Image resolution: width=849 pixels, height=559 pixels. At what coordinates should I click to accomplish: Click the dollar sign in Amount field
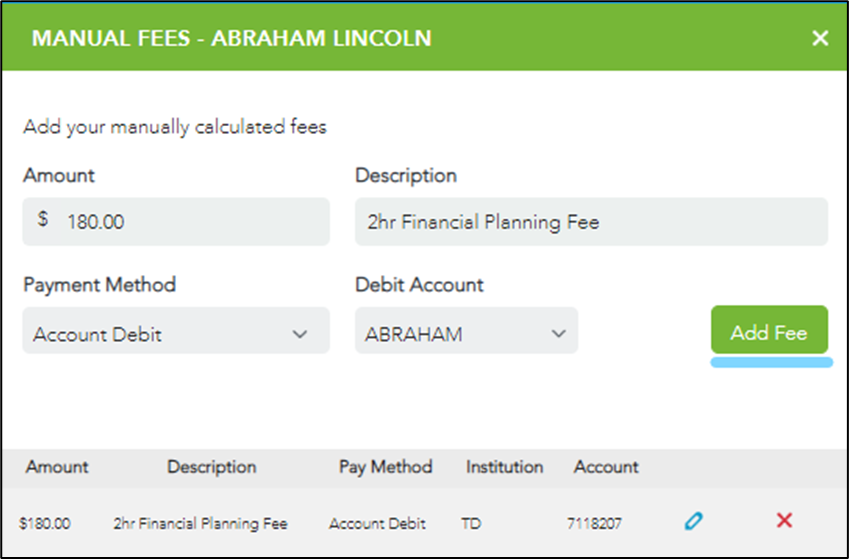coord(43,219)
